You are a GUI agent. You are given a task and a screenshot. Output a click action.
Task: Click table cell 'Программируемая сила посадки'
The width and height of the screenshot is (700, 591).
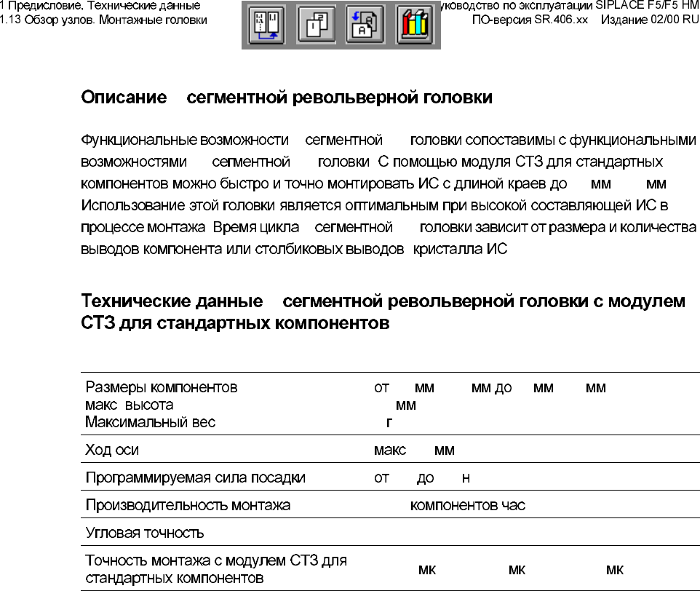pyautogui.click(x=195, y=477)
